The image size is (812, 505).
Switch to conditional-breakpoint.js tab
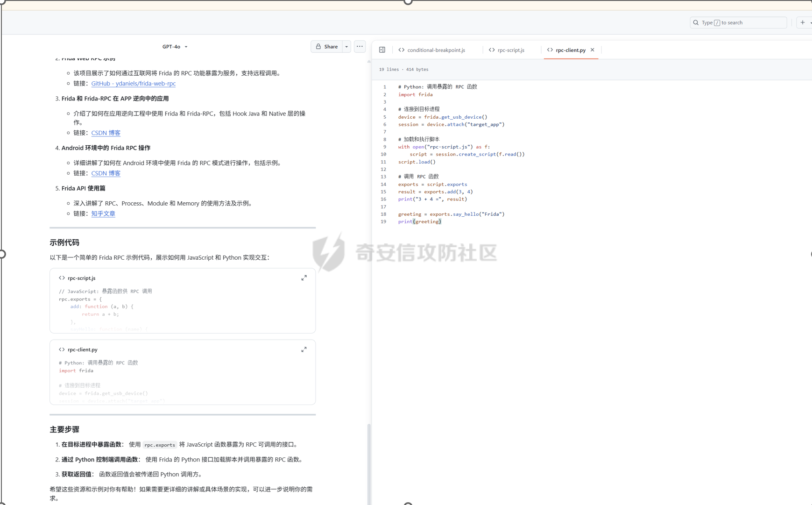point(431,50)
